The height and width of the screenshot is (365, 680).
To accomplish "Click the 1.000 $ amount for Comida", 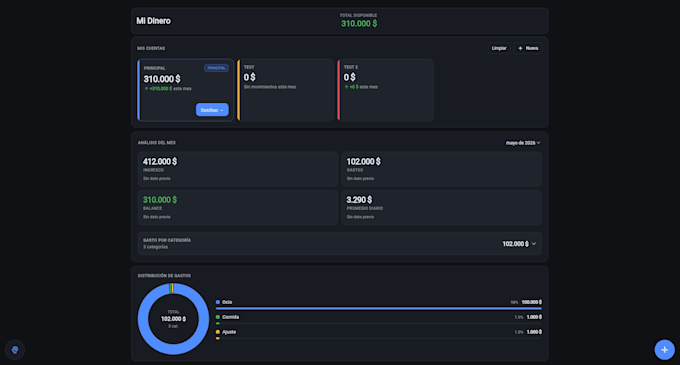I will pos(534,317).
